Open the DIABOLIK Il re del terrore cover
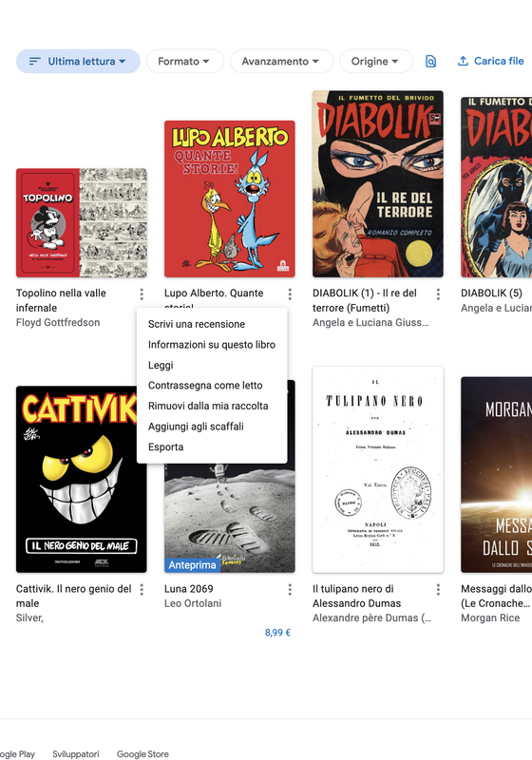Viewport: 532px width, 760px height. click(x=378, y=183)
